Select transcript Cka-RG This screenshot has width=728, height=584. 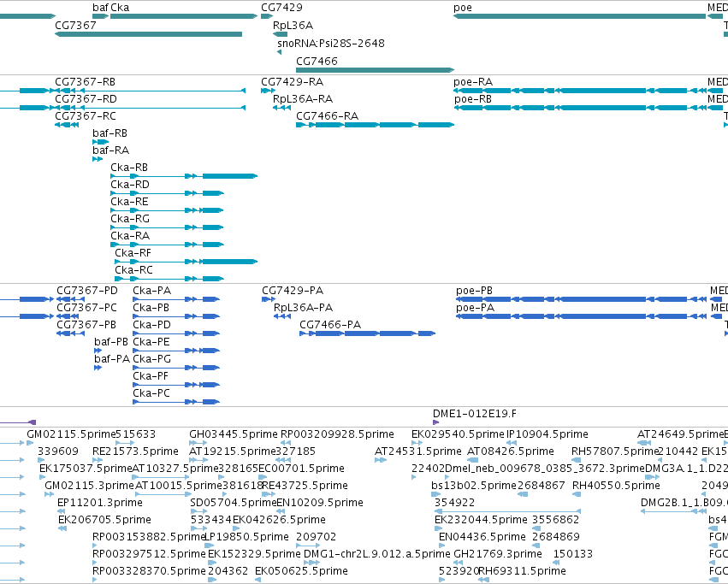click(167, 227)
